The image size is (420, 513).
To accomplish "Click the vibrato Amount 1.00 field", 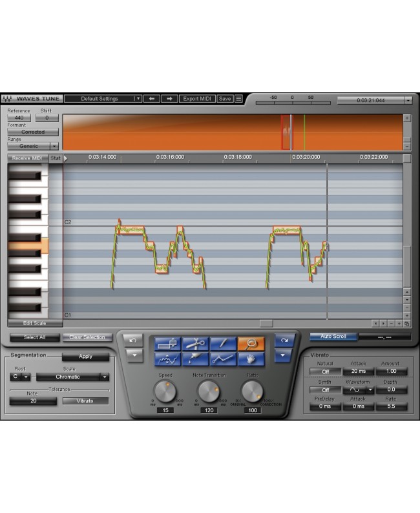I will pos(391,372).
